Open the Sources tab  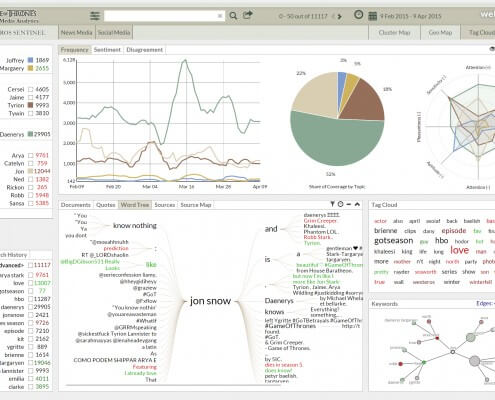tap(165, 205)
